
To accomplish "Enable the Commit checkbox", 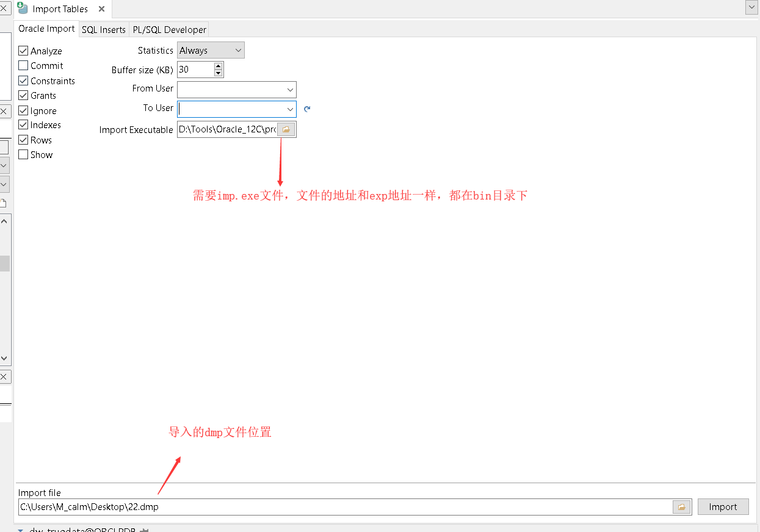I will pos(23,65).
